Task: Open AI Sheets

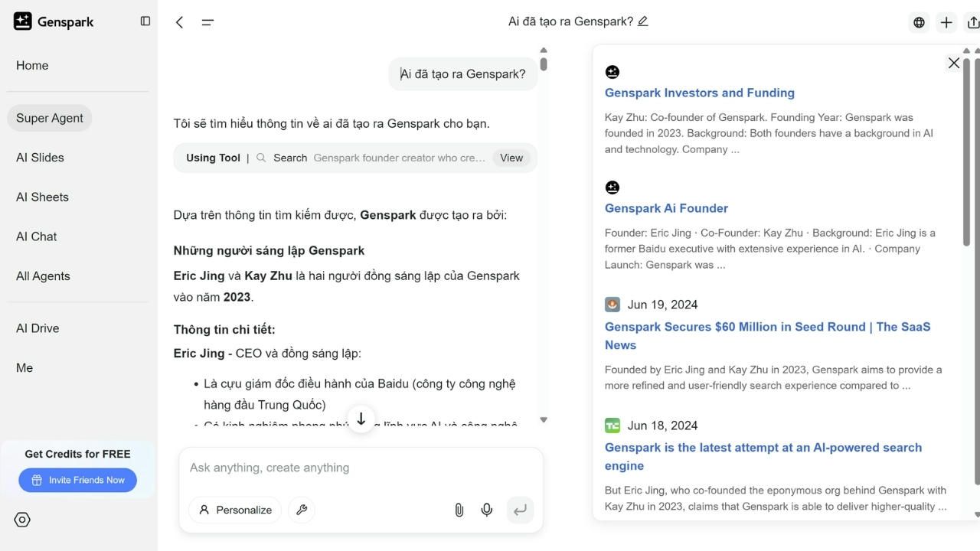Action: (42, 197)
